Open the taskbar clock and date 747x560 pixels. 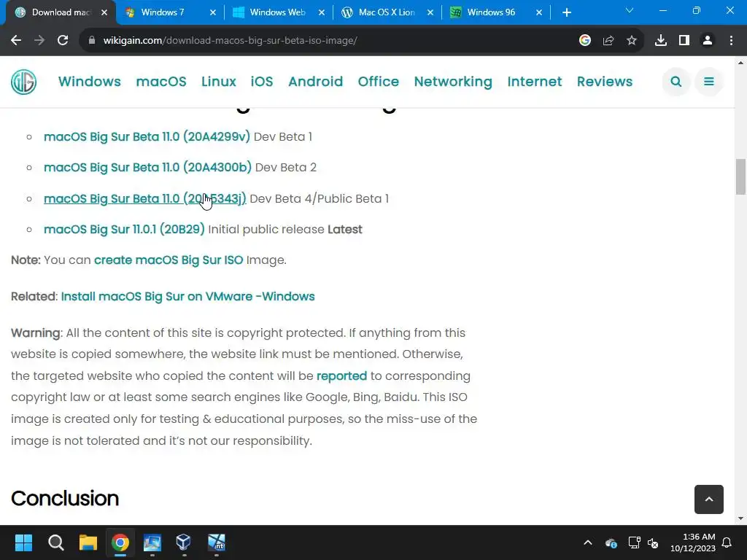(x=693, y=542)
